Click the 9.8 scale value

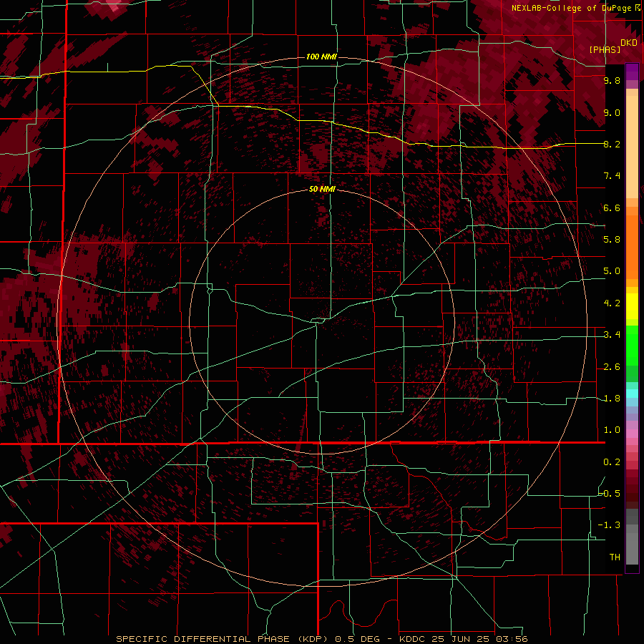coord(612,80)
